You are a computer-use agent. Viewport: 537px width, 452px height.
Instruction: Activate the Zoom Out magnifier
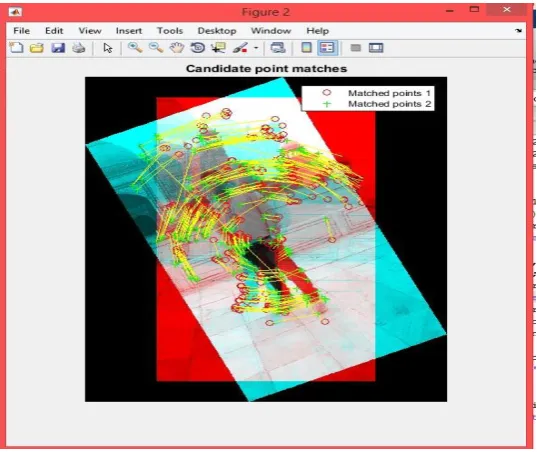pyautogui.click(x=156, y=48)
